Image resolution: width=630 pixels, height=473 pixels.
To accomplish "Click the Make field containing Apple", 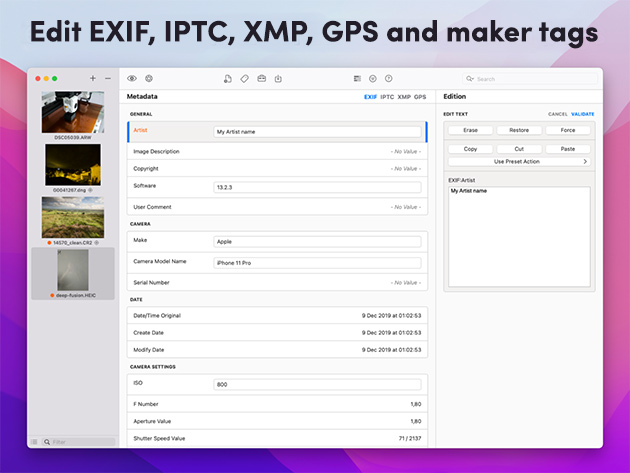I will click(x=317, y=242).
